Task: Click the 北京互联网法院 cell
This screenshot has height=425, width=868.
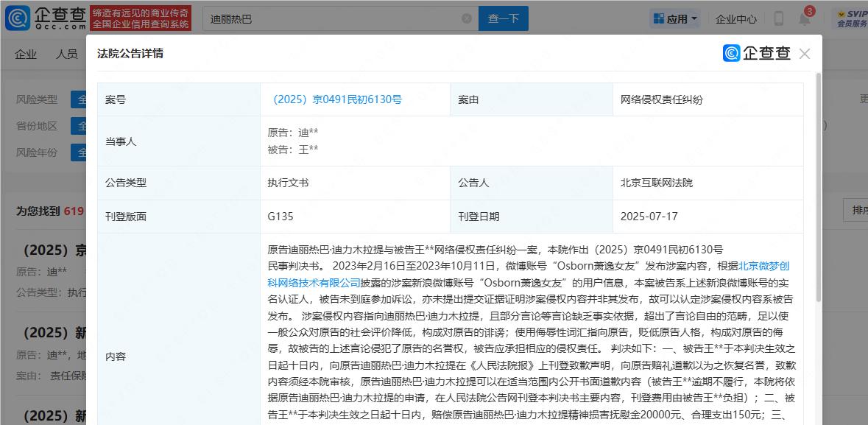Action: point(708,183)
